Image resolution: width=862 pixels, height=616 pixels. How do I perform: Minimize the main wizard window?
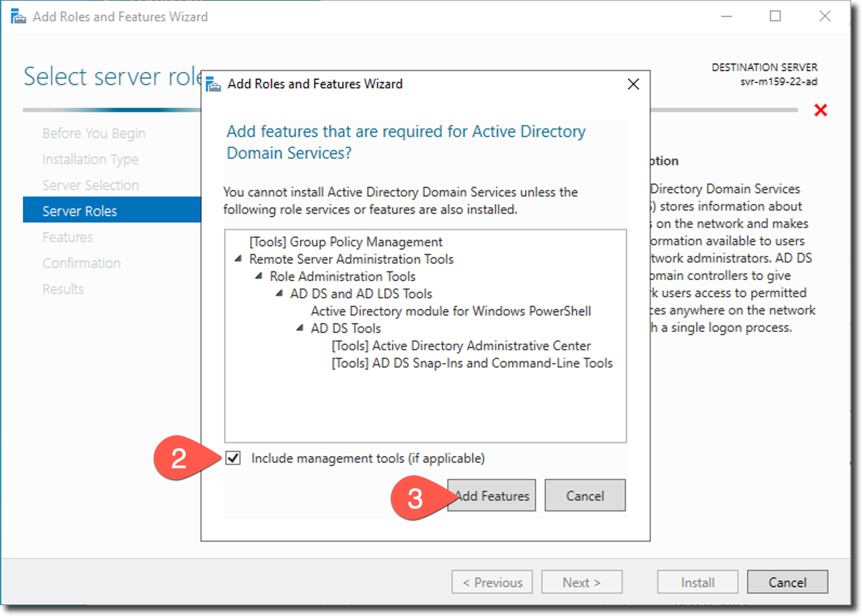(x=727, y=16)
